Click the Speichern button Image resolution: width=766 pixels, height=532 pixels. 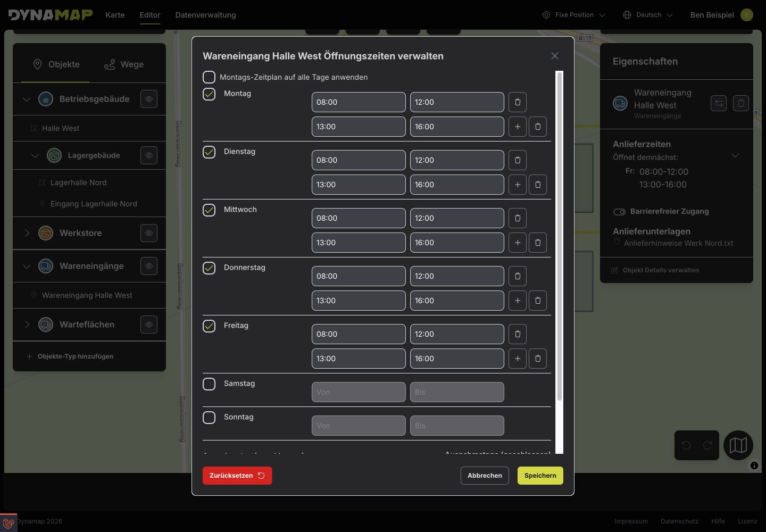pos(540,476)
